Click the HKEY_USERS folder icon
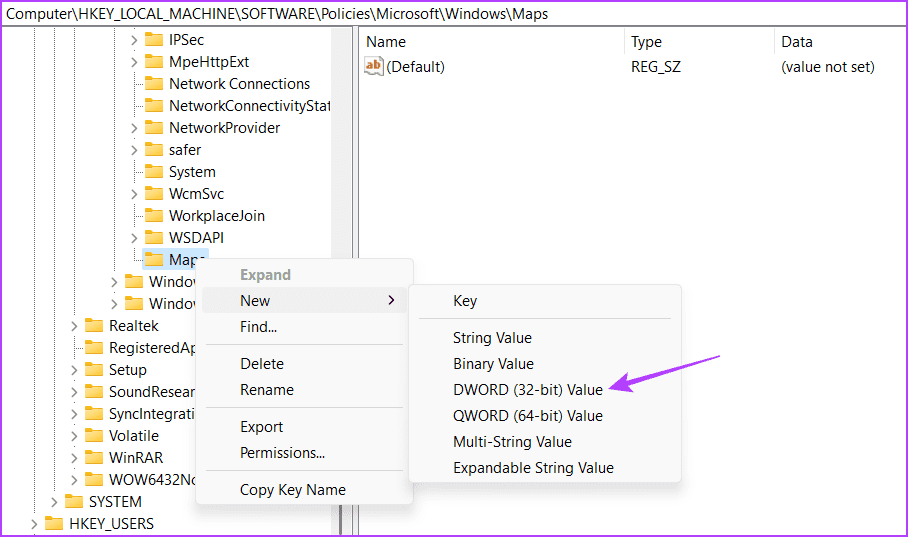 point(54,524)
